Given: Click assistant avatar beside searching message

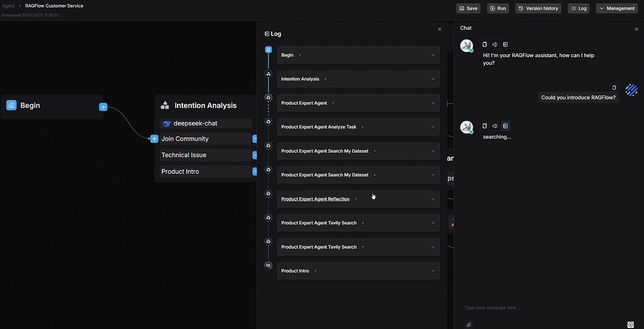Looking at the screenshot, I should 466,127.
